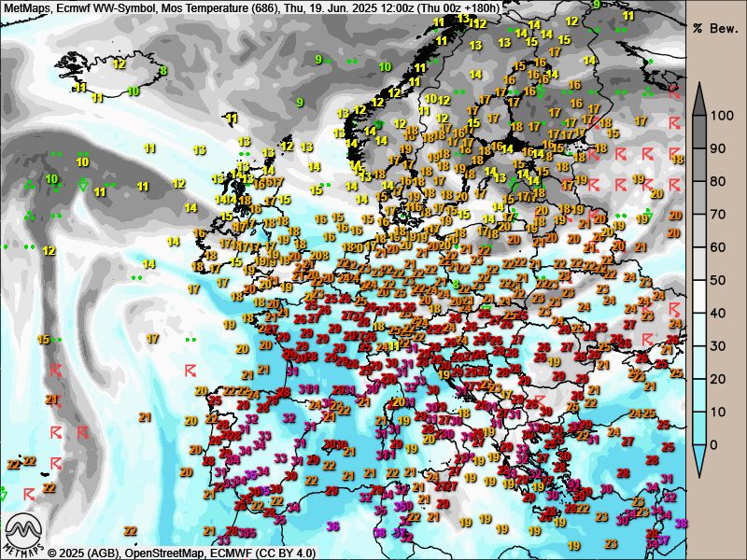747x560 pixels.
Task: Select the green 8 temperature on eastern Iceland
Action: (x=162, y=70)
